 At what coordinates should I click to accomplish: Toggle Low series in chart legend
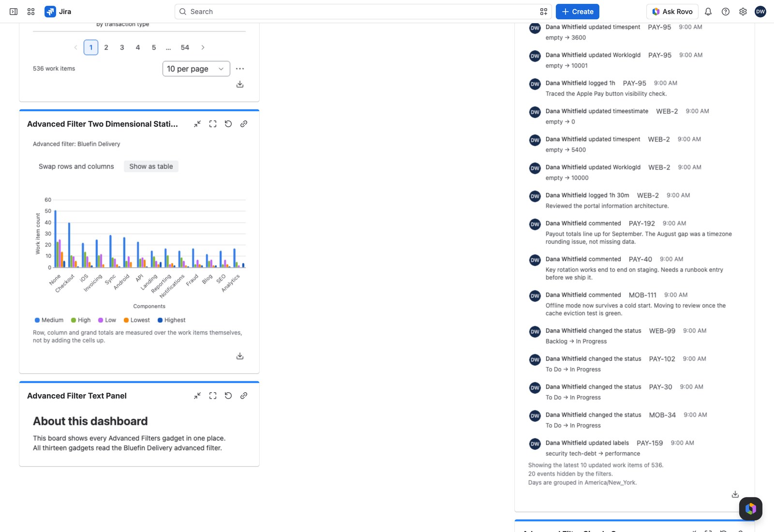(107, 320)
